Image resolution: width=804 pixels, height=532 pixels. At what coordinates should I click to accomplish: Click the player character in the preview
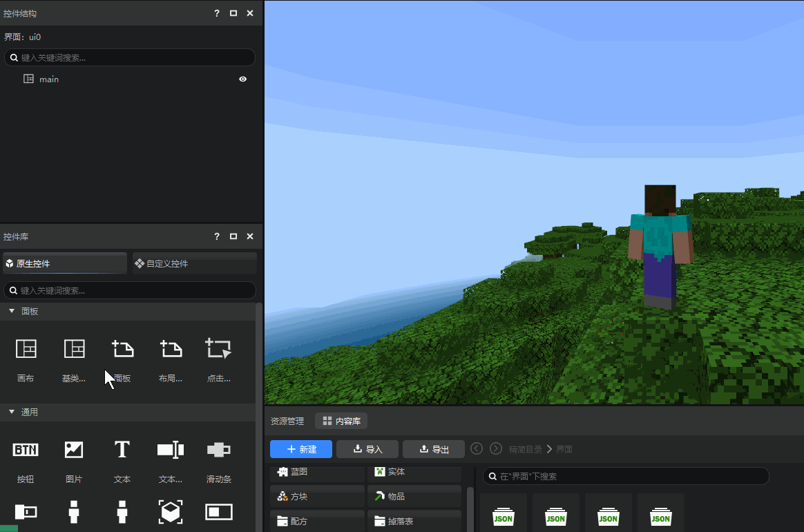(660, 246)
